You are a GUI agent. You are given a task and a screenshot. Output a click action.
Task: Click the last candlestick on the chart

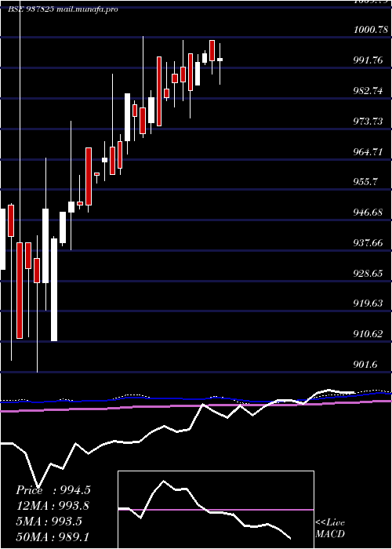click(220, 64)
